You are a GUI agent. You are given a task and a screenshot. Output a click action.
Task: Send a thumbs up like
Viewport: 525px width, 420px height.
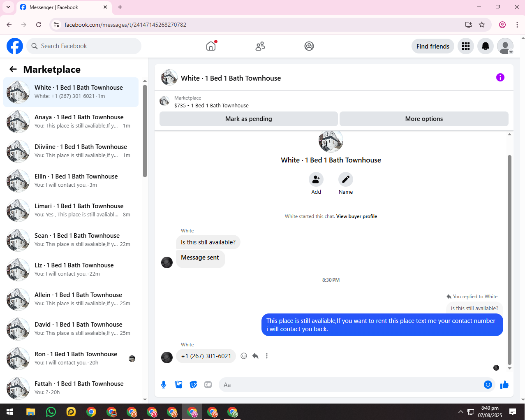[504, 385]
